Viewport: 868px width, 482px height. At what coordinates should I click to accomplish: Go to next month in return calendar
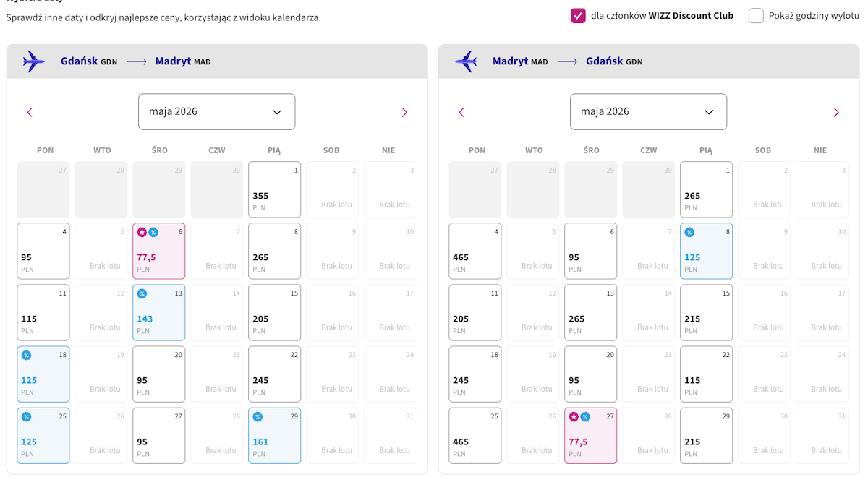[x=836, y=112]
